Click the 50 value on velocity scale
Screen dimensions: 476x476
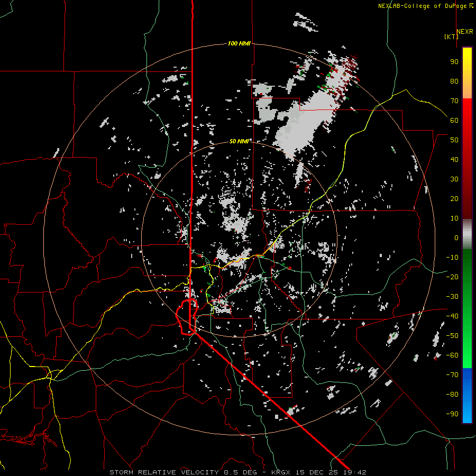point(454,140)
